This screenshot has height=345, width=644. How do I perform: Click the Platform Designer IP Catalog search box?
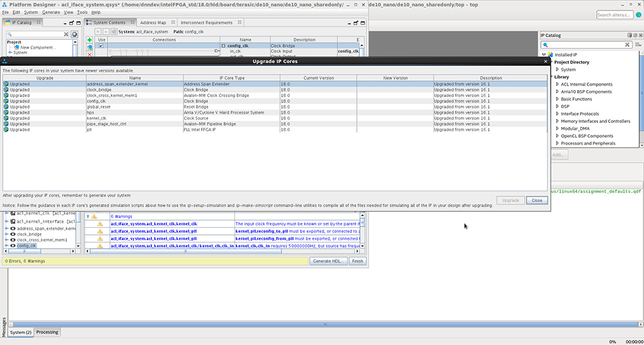tap(38, 35)
